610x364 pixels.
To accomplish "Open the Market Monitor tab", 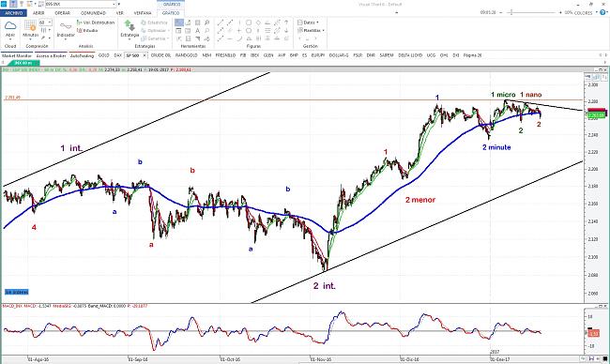I will [x=17, y=55].
